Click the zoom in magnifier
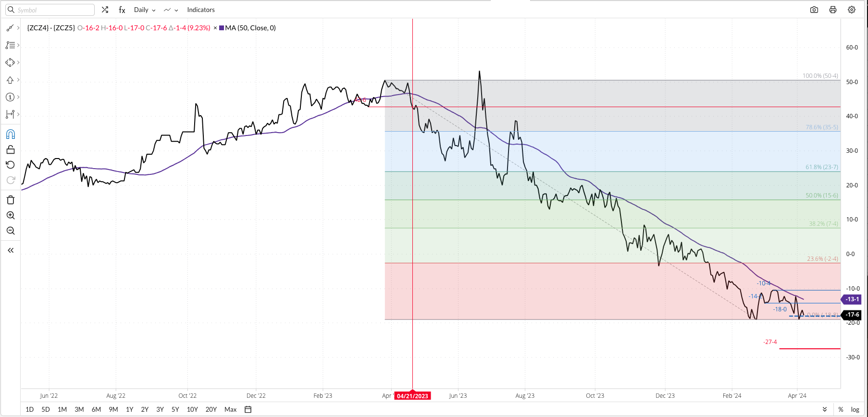 point(11,215)
